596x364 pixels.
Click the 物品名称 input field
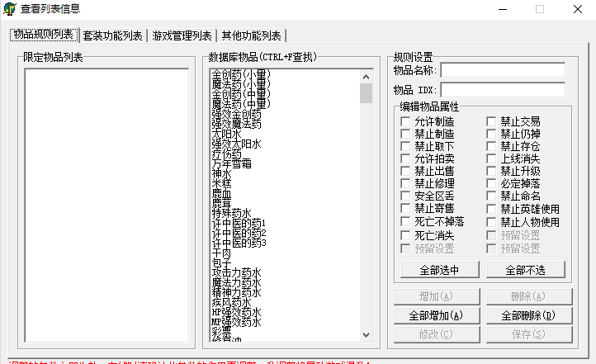502,70
